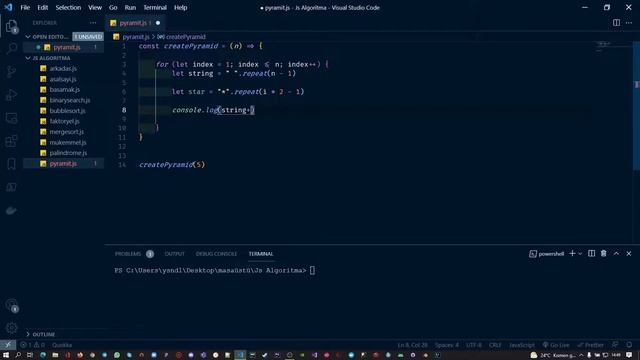
Task: Open the Manage gear settings icon
Action: 11,327
